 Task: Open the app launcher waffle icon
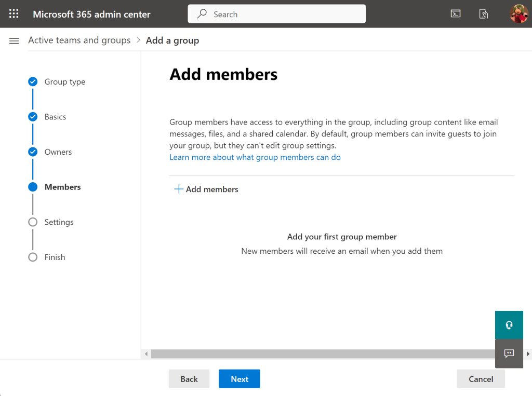[14, 14]
